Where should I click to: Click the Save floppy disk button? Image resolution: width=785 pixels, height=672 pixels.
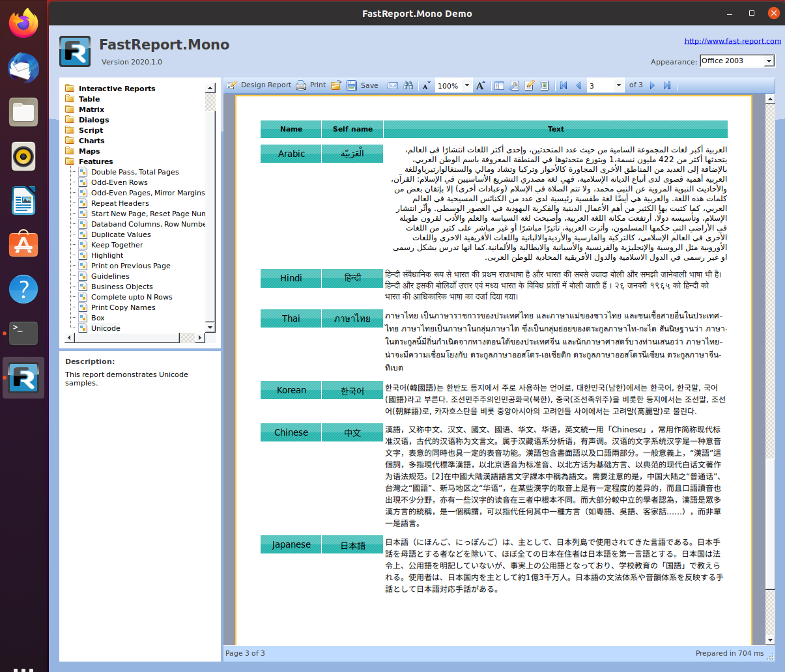[363, 85]
